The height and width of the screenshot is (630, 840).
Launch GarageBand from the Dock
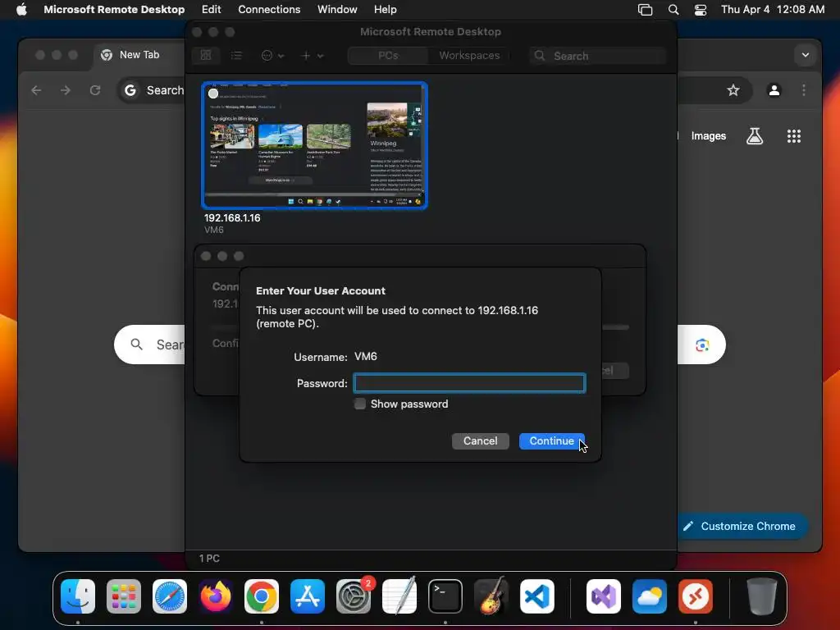point(491,596)
